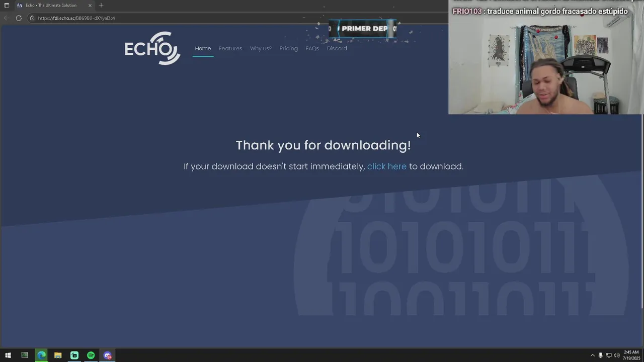Screen dimensions: 644x362
Task: Open Discord from the taskbar
Action: pyautogui.click(x=107, y=355)
